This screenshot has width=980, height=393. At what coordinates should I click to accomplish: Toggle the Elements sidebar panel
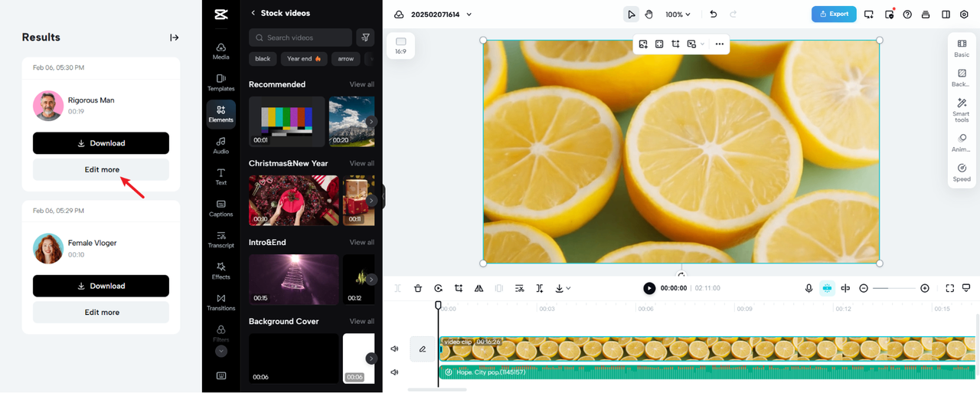point(220,114)
